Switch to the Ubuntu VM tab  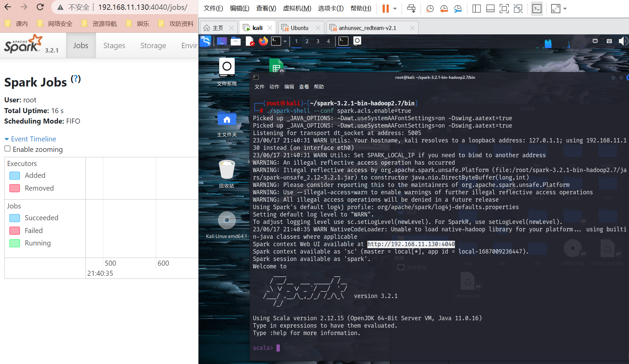tap(299, 28)
